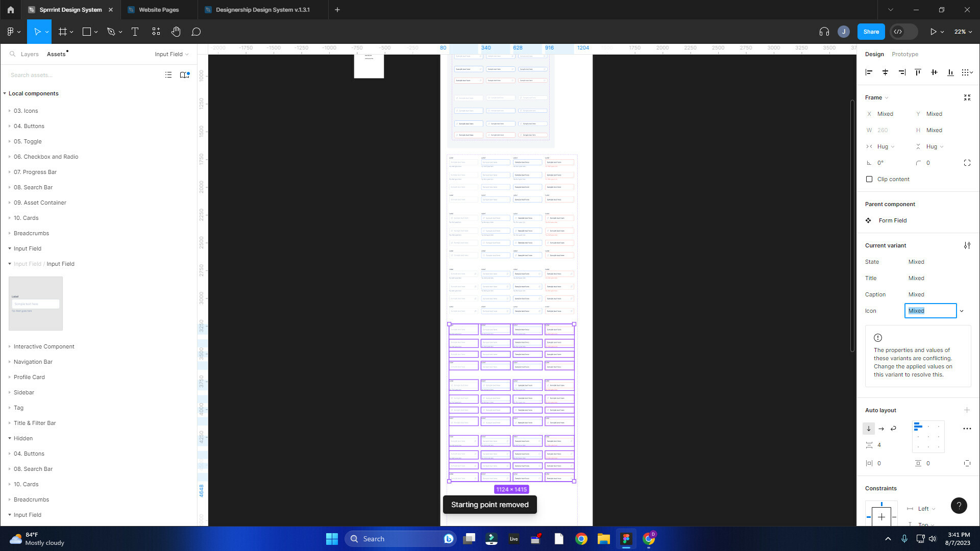The image size is (980, 551).
Task: Close the Sprrrint Design System tab
Action: [x=111, y=10]
